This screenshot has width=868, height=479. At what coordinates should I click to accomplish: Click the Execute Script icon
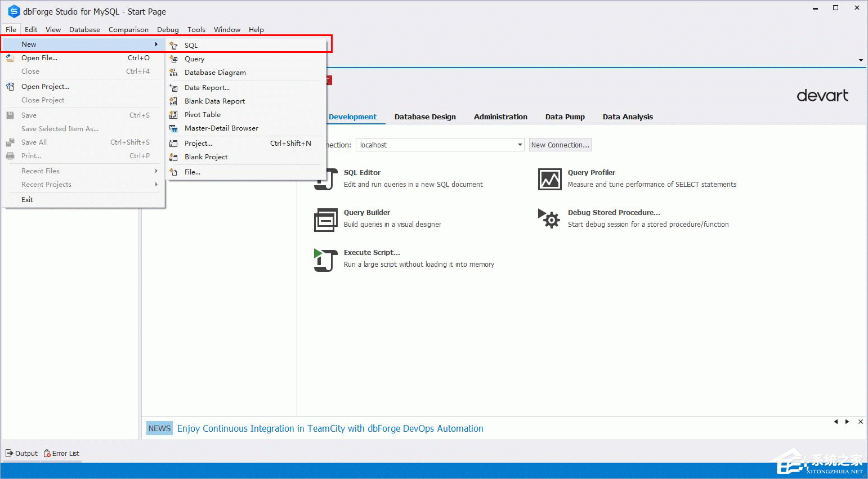[x=325, y=259]
